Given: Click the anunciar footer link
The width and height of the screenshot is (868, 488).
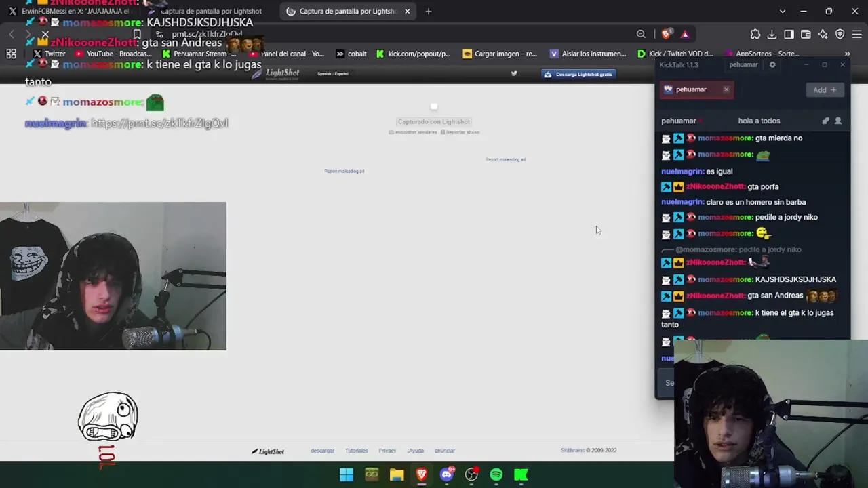Looking at the screenshot, I should tap(445, 451).
